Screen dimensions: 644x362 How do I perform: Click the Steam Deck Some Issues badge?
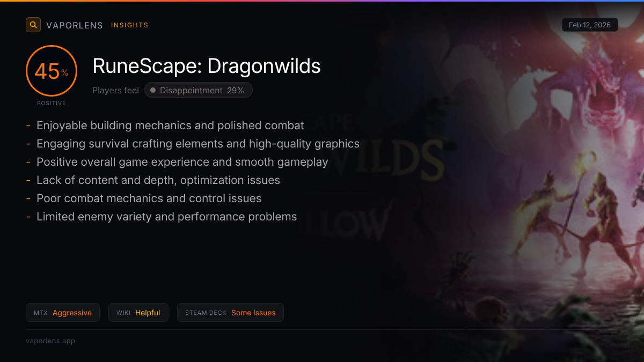230,313
